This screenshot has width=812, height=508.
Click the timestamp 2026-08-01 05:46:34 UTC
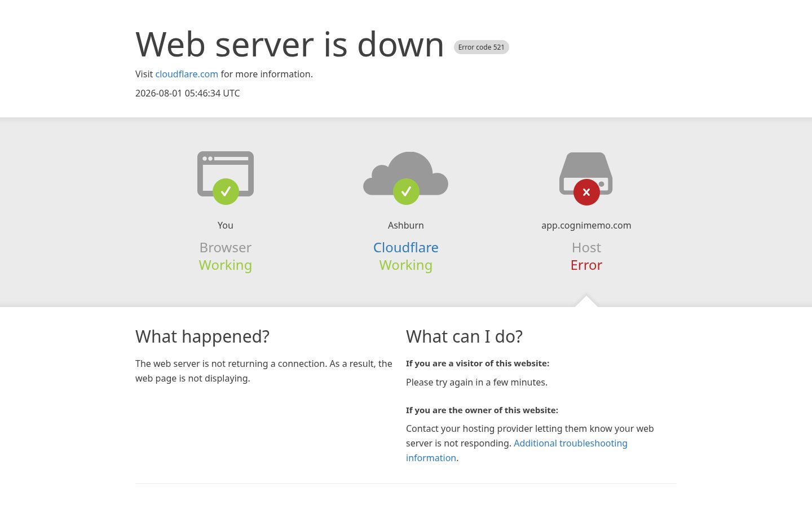pyautogui.click(x=188, y=93)
